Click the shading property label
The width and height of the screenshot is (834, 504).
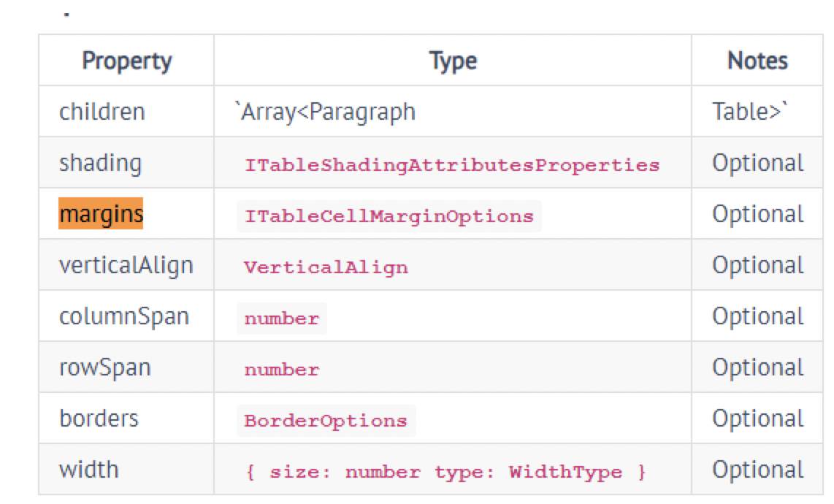click(89, 162)
